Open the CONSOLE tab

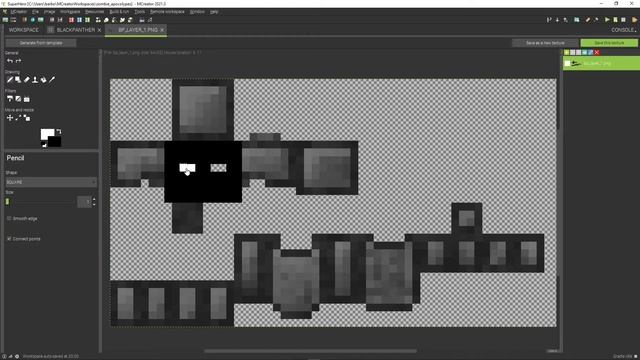[623, 30]
